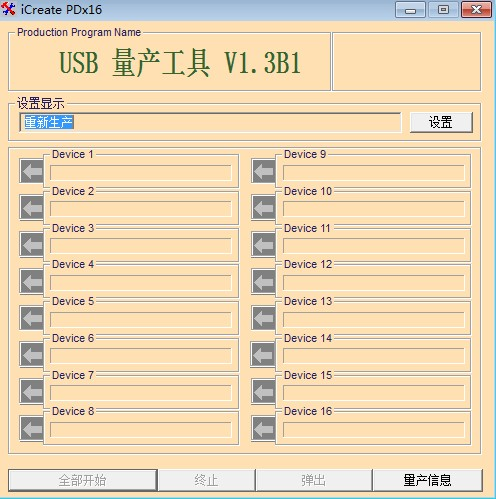496x499 pixels.
Task: Click the arrow button for Device 7
Action: coord(32,392)
